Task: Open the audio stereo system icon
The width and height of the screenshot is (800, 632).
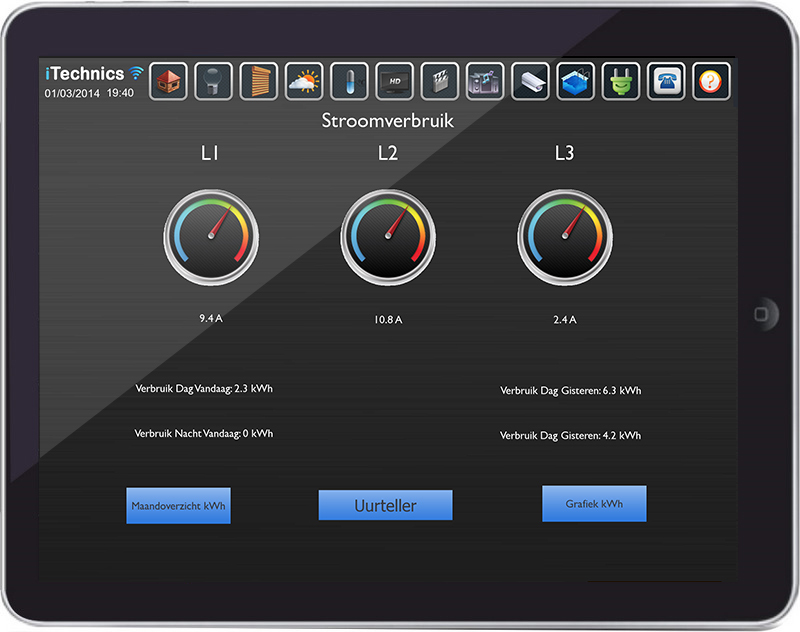Action: 485,81
